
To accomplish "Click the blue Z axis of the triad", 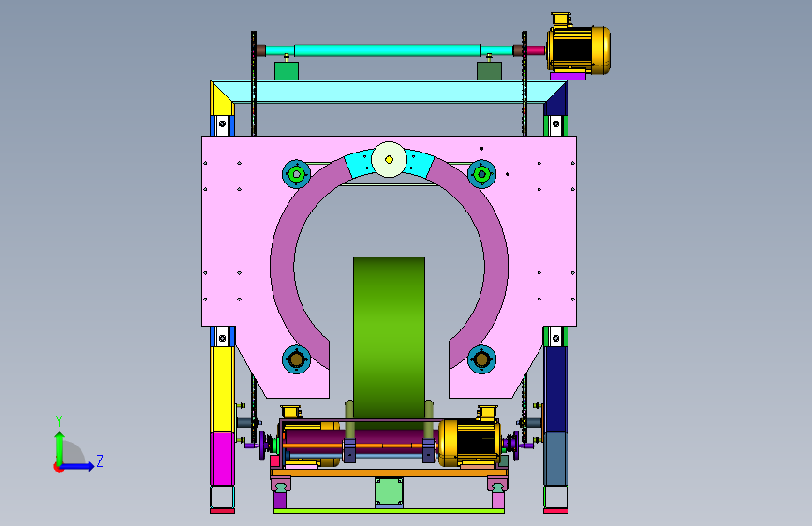I will (78, 466).
